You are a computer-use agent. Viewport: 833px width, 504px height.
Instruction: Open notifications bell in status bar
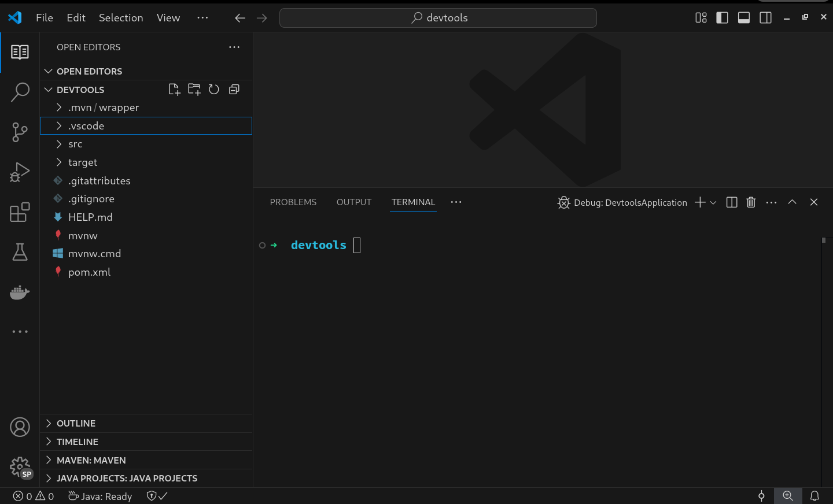click(814, 496)
